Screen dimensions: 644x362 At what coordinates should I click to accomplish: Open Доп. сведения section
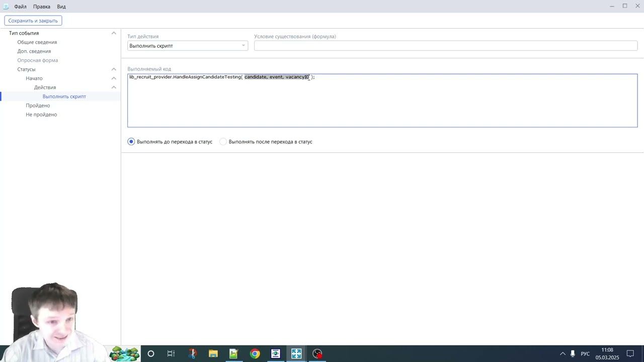(x=34, y=51)
